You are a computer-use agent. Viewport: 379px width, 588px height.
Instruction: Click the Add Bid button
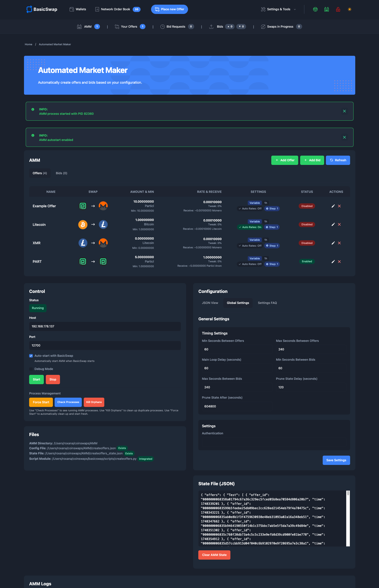point(312,160)
